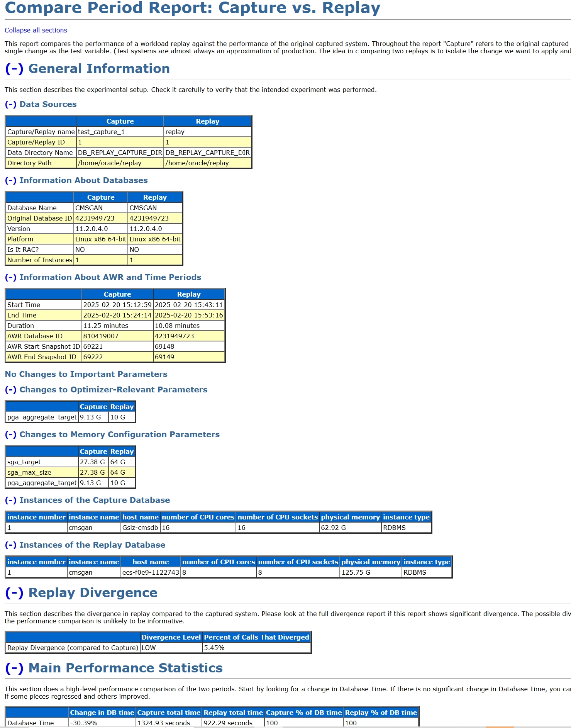Screen dimensions: 571x728
Task: Select AWR Database ID value '810419007'
Action: point(117,336)
